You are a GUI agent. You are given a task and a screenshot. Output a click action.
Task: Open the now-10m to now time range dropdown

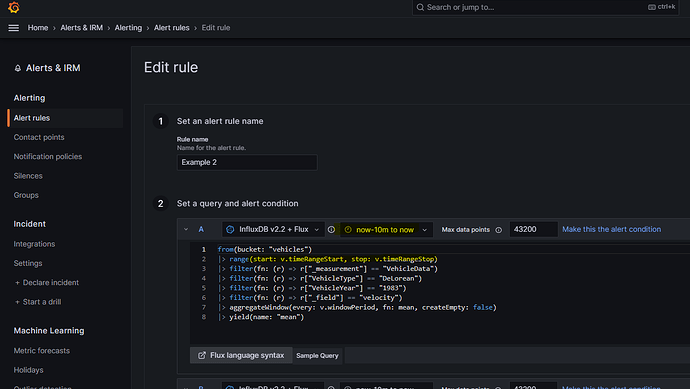pos(386,229)
